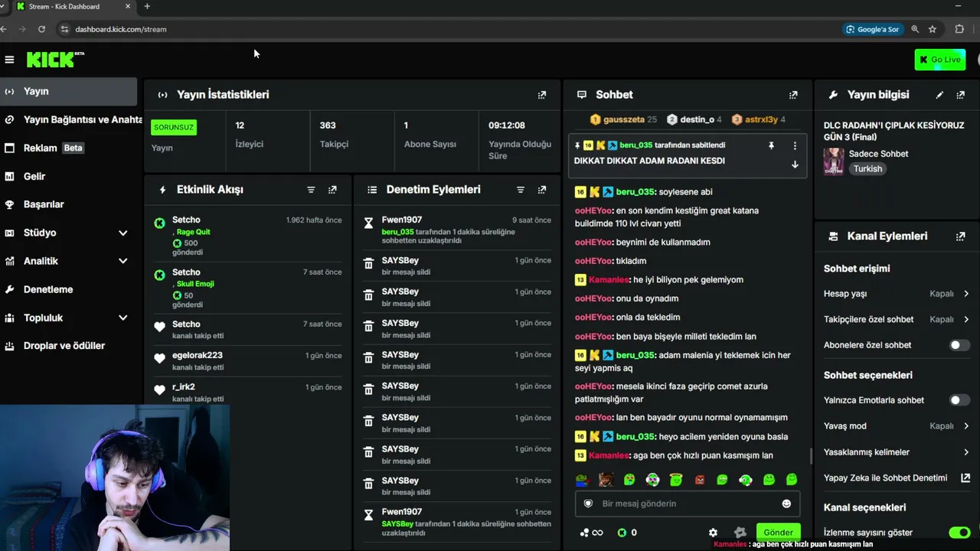Viewport: 980px width, 551px height.
Task: Click the Google'a Sor button in address bar
Action: tap(873, 29)
